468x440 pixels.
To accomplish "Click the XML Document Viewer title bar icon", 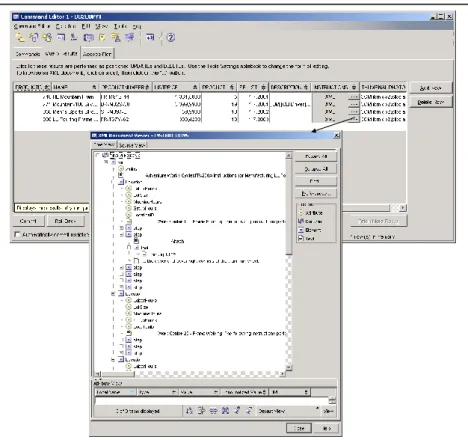I will tap(94, 135).
